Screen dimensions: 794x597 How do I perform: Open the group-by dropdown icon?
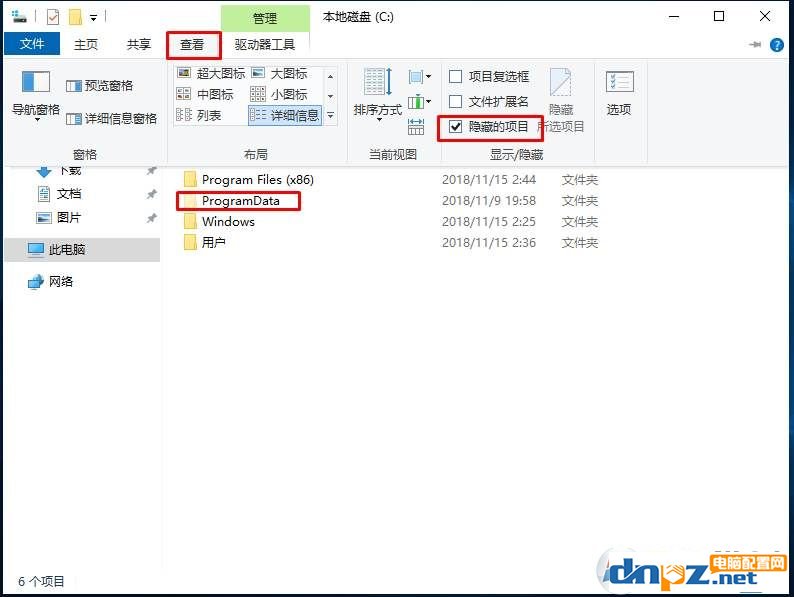[x=420, y=77]
